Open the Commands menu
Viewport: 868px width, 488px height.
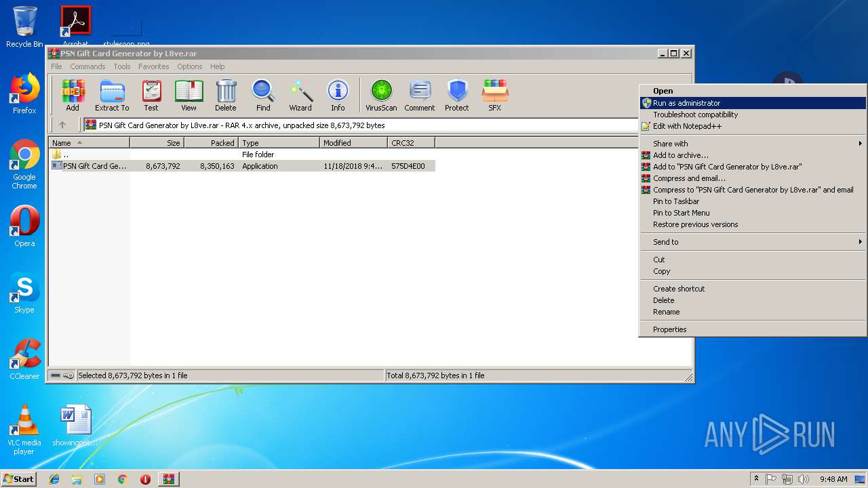click(x=87, y=66)
